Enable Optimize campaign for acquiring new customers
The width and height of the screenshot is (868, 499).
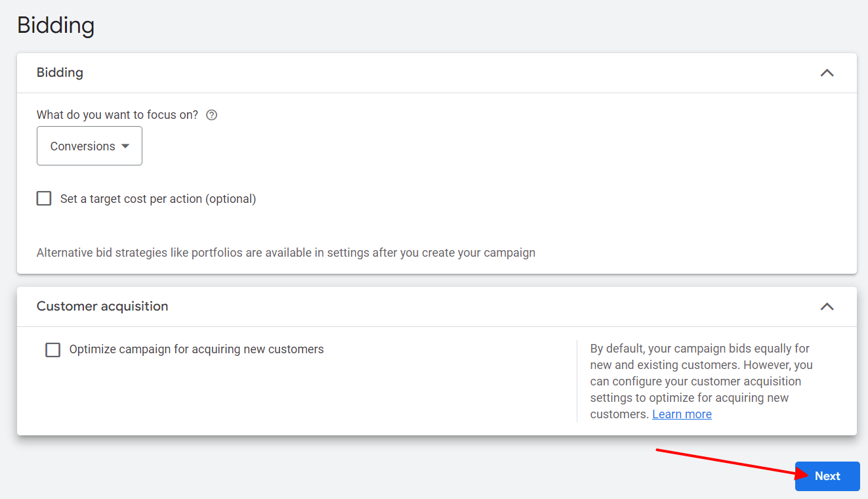pos(52,349)
